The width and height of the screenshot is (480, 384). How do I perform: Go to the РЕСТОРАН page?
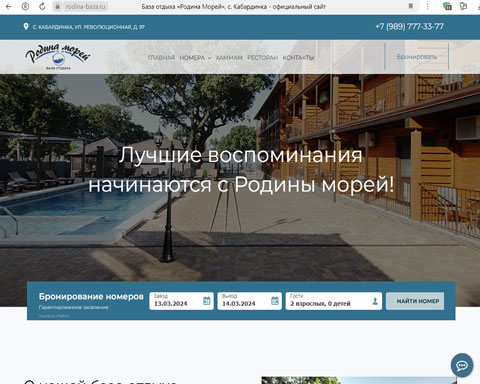(262, 58)
